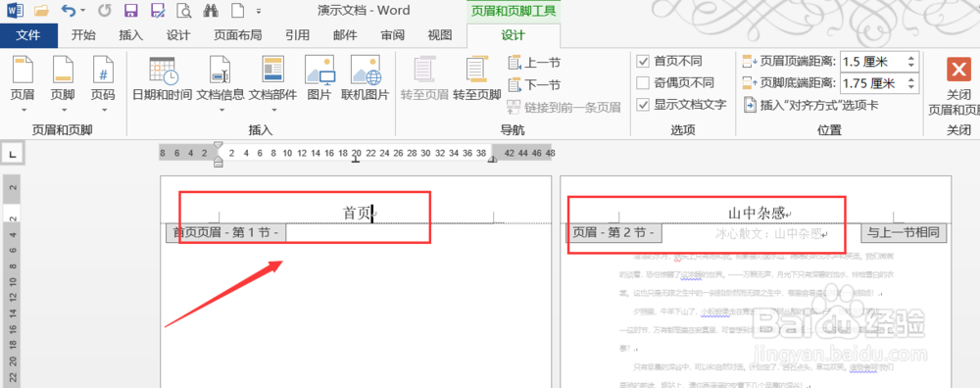This screenshot has width=980, height=388.
Task: Switch to the 页面布局 tab
Action: (x=237, y=35)
